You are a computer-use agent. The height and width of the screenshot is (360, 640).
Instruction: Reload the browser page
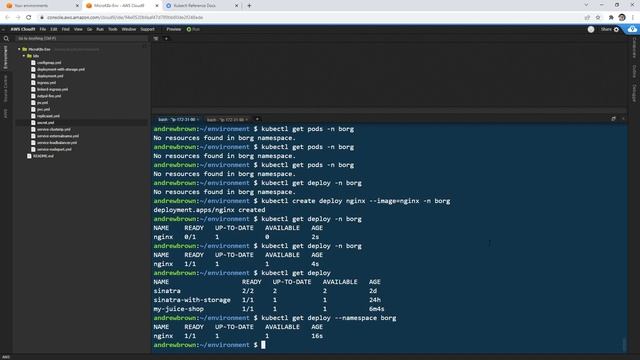coord(29,18)
